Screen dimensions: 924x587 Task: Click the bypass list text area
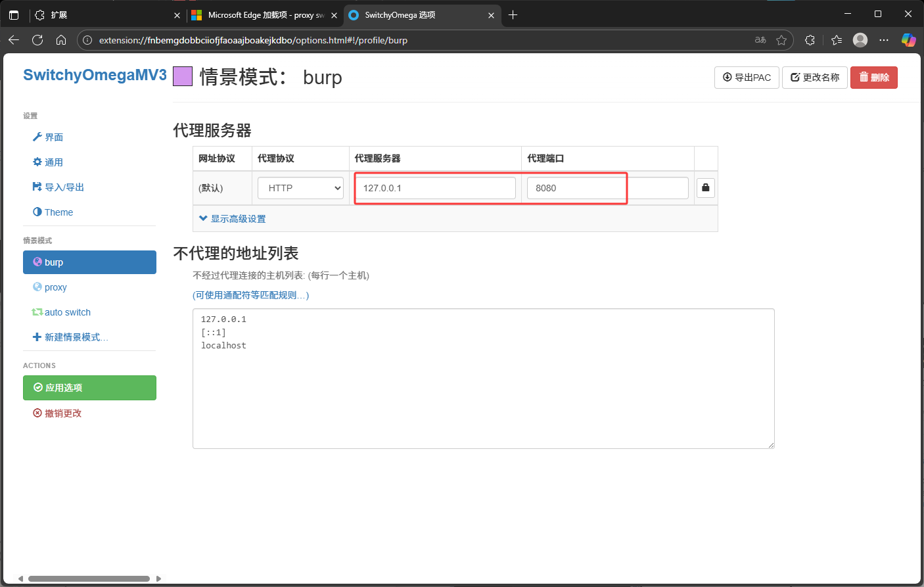tap(484, 379)
